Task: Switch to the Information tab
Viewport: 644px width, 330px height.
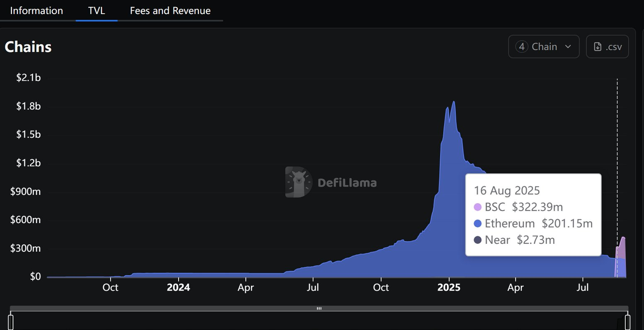Action: click(36, 11)
